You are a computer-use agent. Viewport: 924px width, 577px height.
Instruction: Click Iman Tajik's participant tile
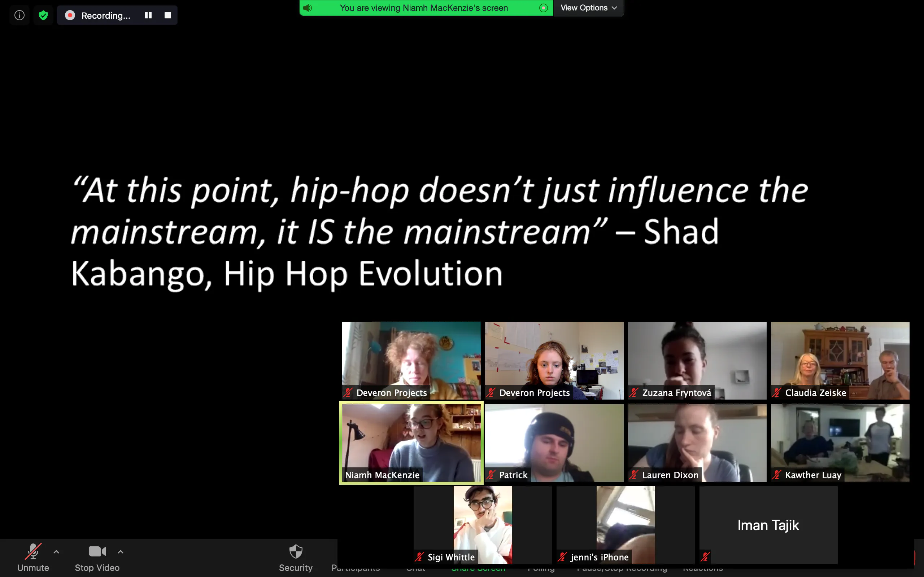pyautogui.click(x=768, y=525)
